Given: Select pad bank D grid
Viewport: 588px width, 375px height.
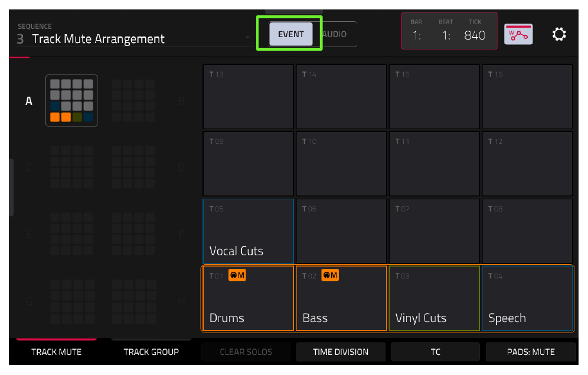Looking at the screenshot, I should tap(133, 167).
